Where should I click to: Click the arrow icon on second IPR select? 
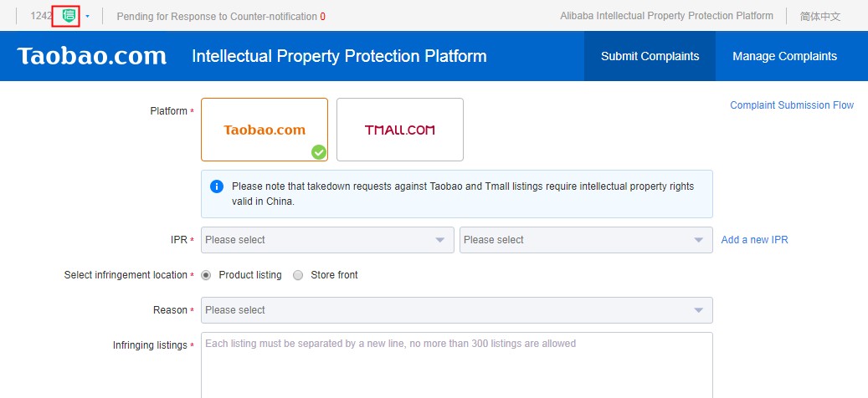coord(699,240)
